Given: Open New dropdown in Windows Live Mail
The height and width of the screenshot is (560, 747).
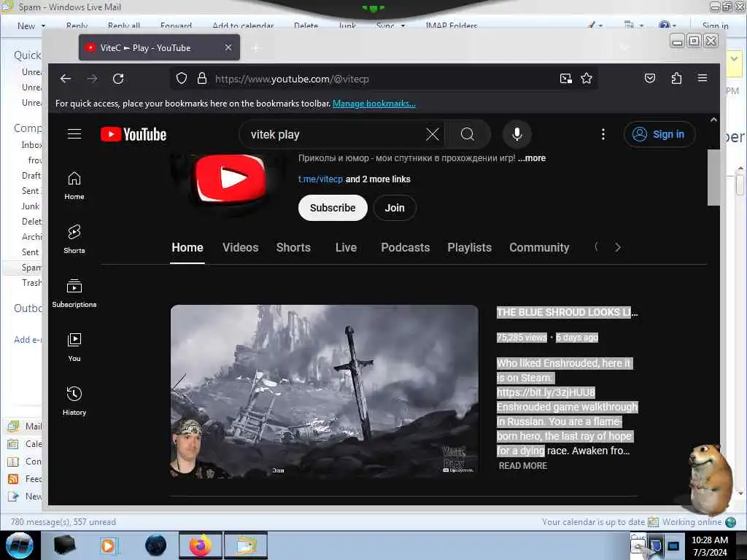Looking at the screenshot, I should [31, 26].
